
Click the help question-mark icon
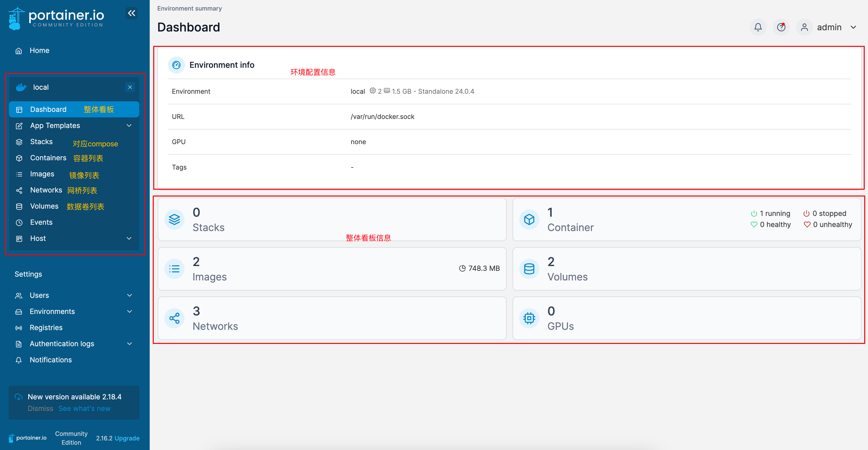point(781,27)
